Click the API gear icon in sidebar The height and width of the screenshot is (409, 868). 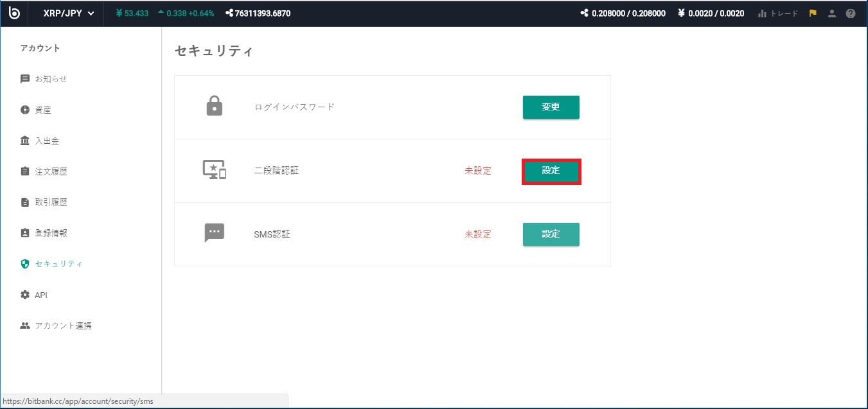coord(24,295)
